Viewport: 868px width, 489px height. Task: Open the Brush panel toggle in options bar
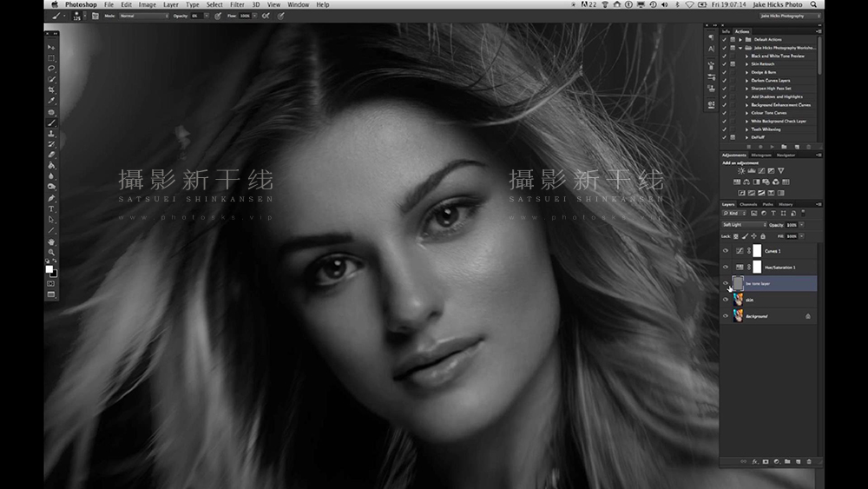click(x=95, y=16)
